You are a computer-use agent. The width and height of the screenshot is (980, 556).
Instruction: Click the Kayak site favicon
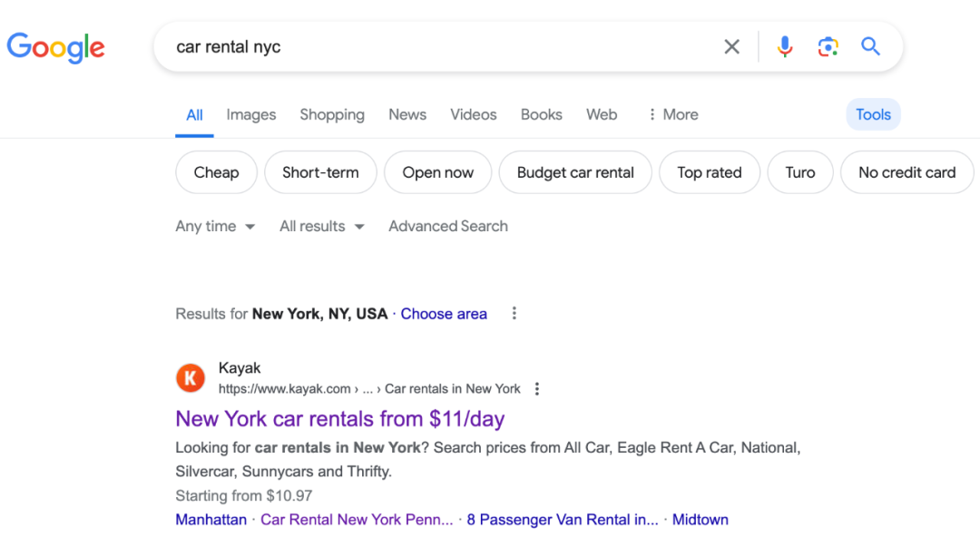(x=191, y=378)
